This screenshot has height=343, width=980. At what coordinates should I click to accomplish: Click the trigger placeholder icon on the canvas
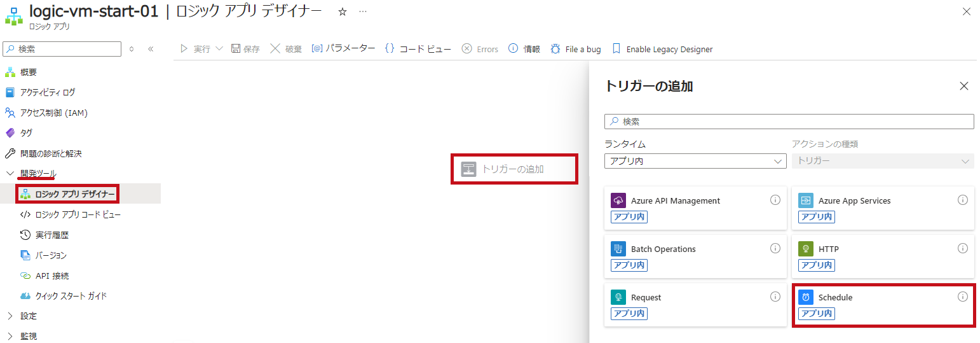coord(468,169)
